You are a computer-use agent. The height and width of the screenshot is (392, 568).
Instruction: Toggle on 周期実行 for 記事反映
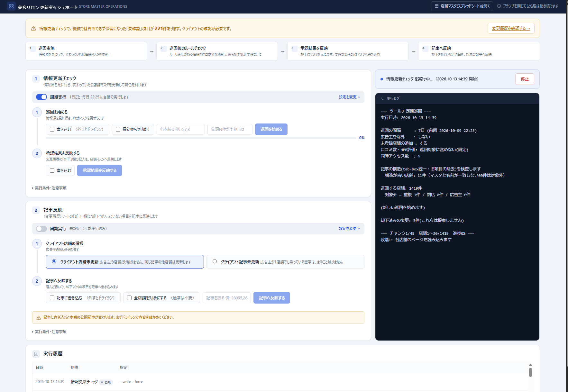coord(41,229)
